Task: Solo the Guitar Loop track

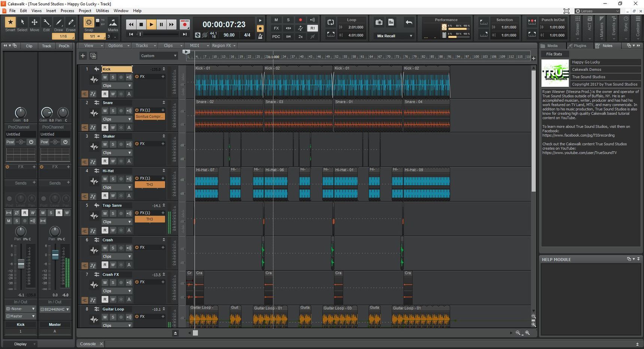Action: (113, 317)
